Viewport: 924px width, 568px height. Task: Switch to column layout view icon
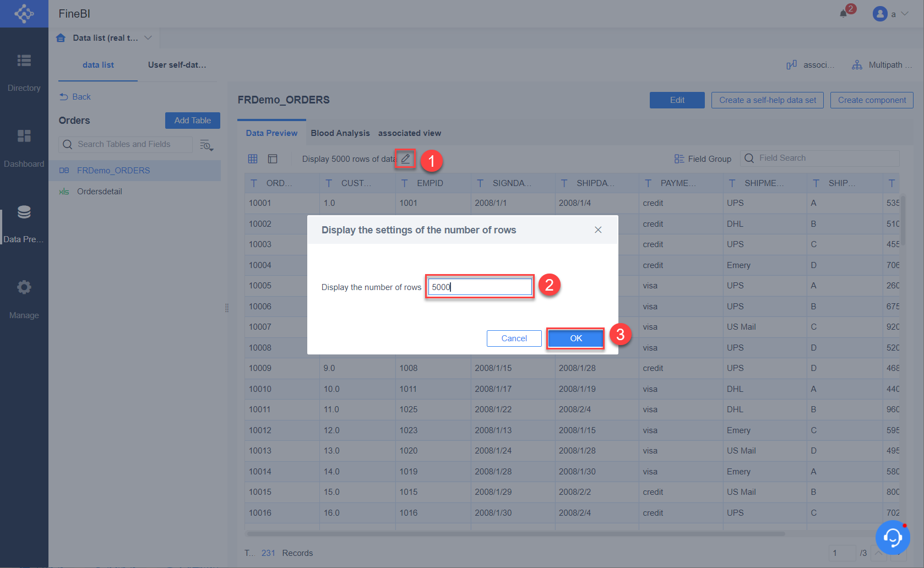pos(273,159)
